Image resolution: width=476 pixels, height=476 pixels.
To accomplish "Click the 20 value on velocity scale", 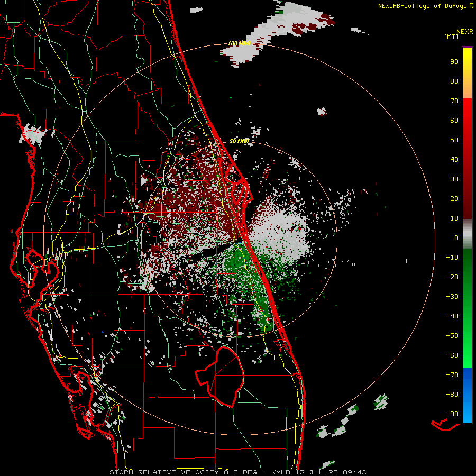I will [x=454, y=199].
